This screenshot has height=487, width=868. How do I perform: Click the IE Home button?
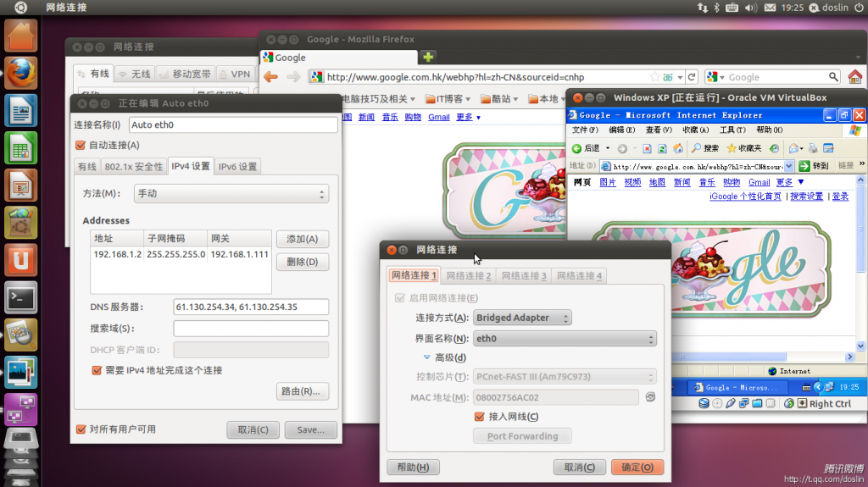tap(677, 148)
